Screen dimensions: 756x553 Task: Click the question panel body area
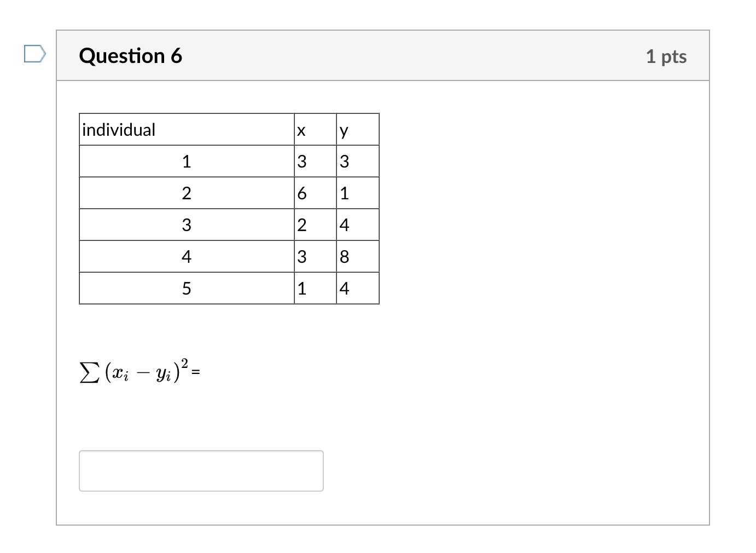520,329
